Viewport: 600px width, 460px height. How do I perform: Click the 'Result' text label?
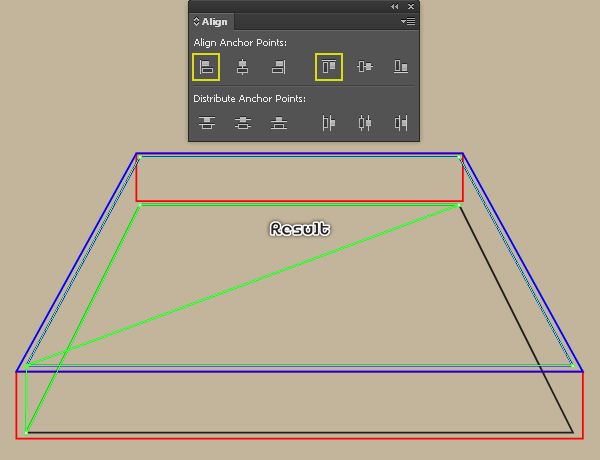point(300,229)
